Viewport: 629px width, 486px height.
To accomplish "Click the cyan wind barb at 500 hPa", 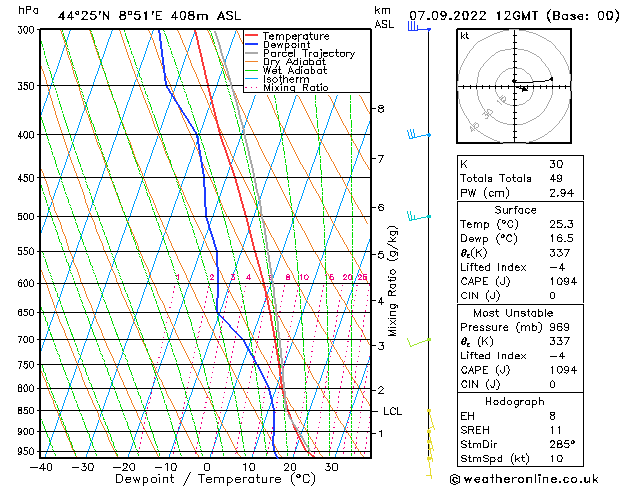I will (x=415, y=215).
